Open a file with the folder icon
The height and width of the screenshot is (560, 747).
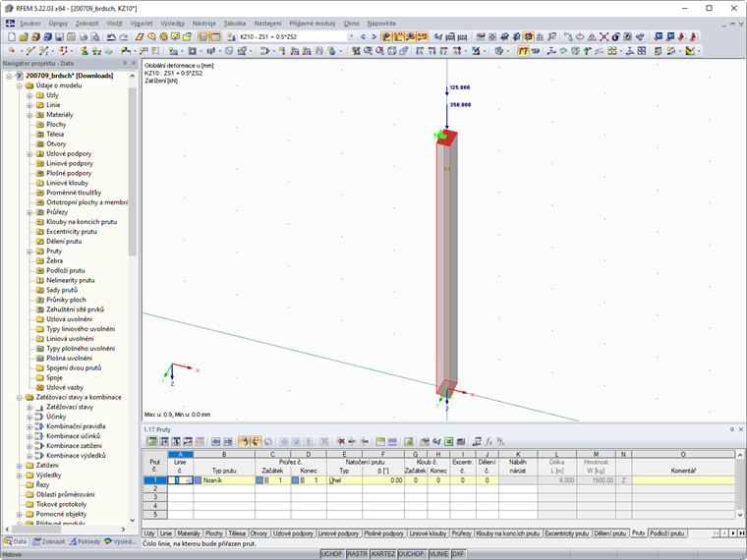[x=24, y=36]
